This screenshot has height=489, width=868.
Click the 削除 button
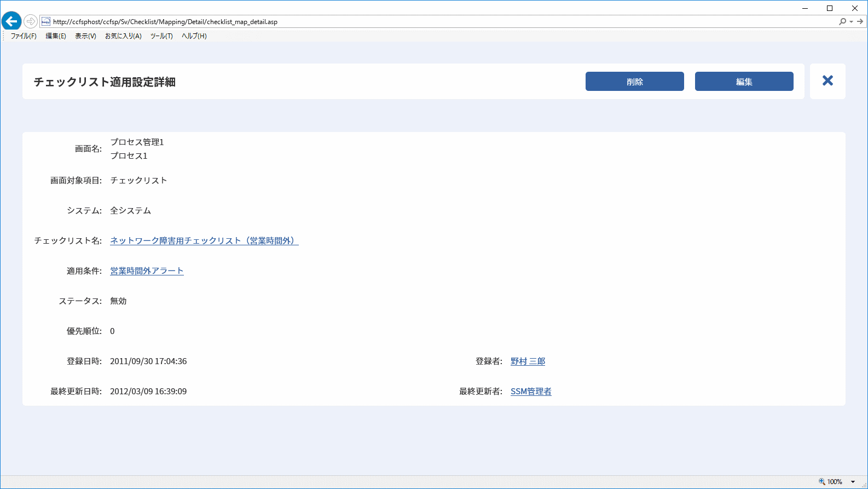635,82
